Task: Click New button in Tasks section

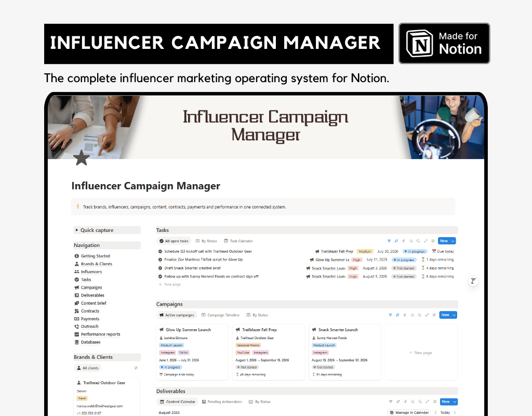Action: pos(444,241)
